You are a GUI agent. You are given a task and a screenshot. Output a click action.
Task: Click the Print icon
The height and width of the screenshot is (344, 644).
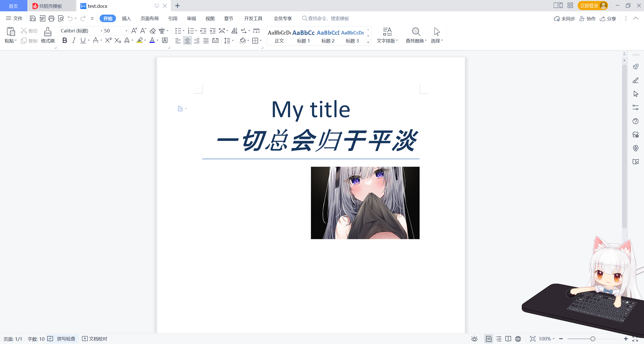tap(52, 18)
